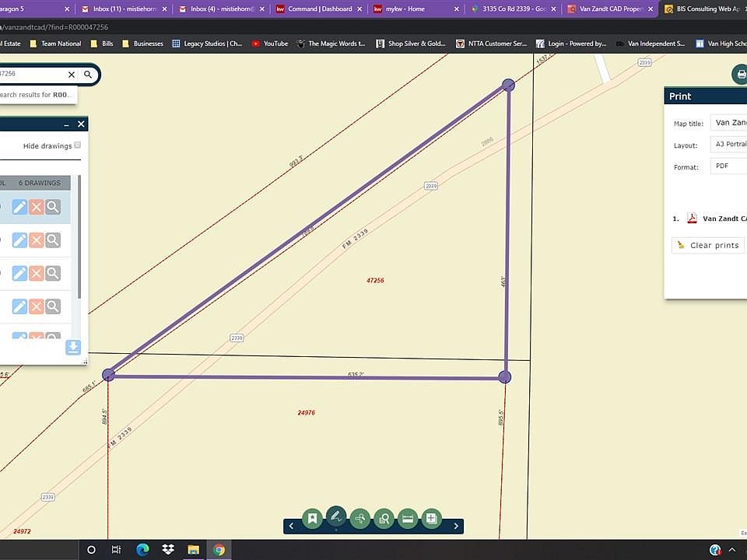
Task: Switch to the Command | Dashboard tab
Action: [x=320, y=9]
